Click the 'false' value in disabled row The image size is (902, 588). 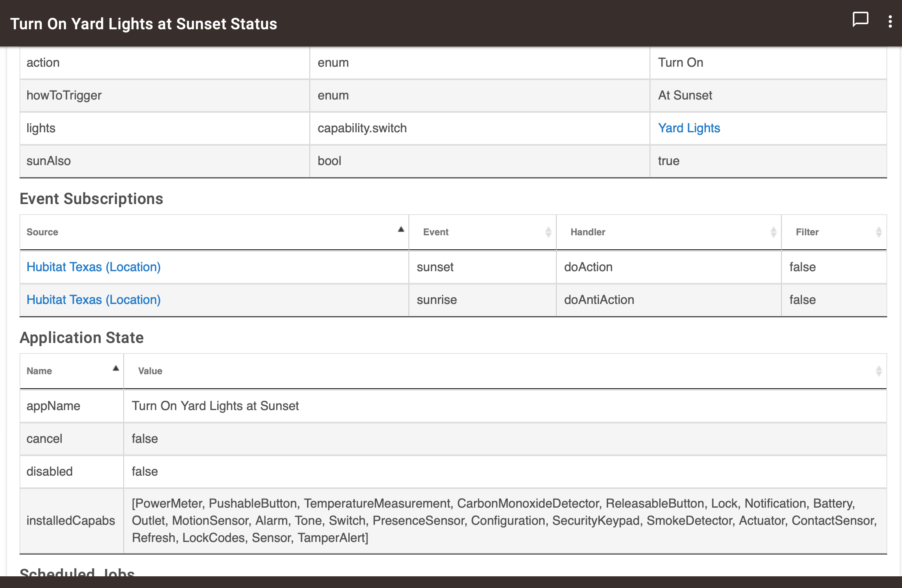[x=505, y=471]
